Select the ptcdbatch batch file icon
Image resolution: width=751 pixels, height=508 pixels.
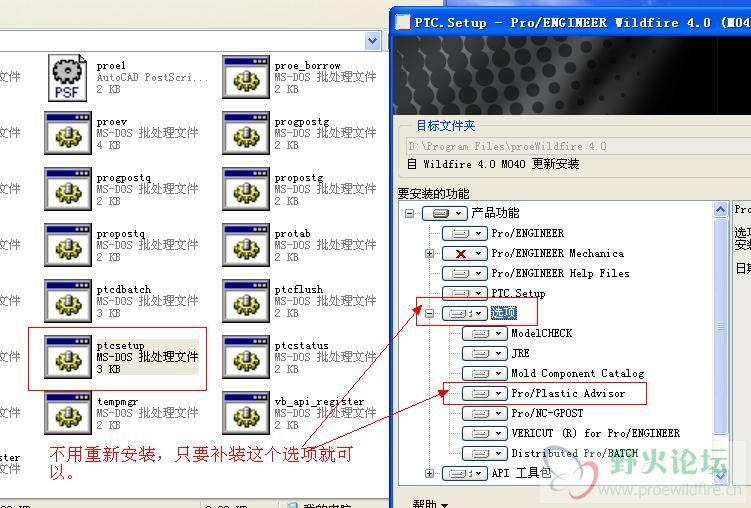(68, 301)
